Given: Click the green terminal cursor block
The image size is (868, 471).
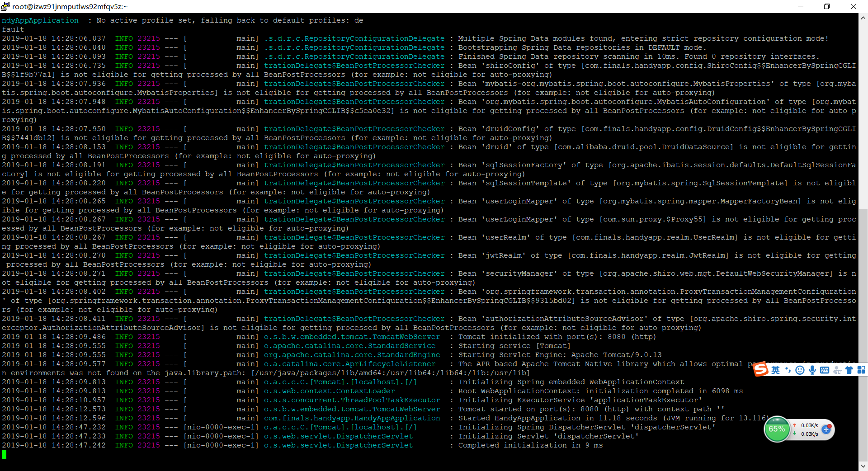Looking at the screenshot, I should point(4,454).
